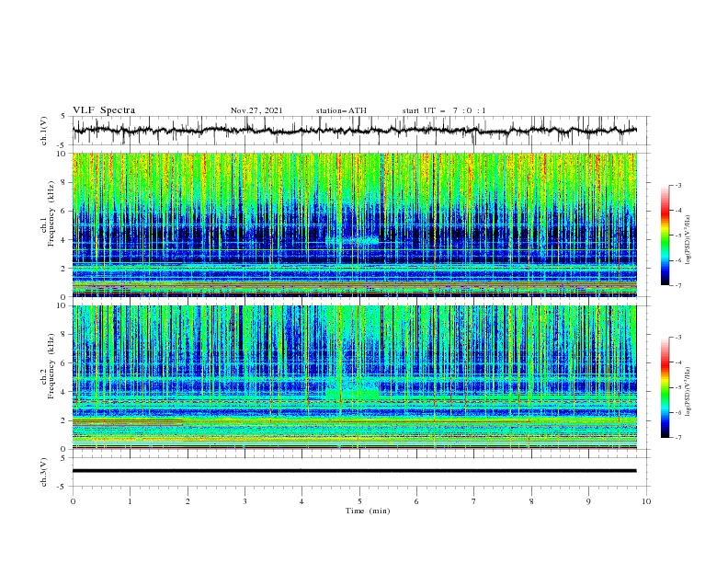Click the lower color scale bar for ch.2
This screenshot has height=563, width=728.
tap(665, 387)
